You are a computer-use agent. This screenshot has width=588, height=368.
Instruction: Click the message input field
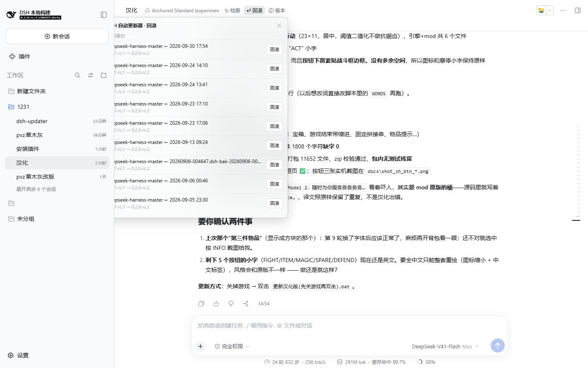(x=350, y=326)
